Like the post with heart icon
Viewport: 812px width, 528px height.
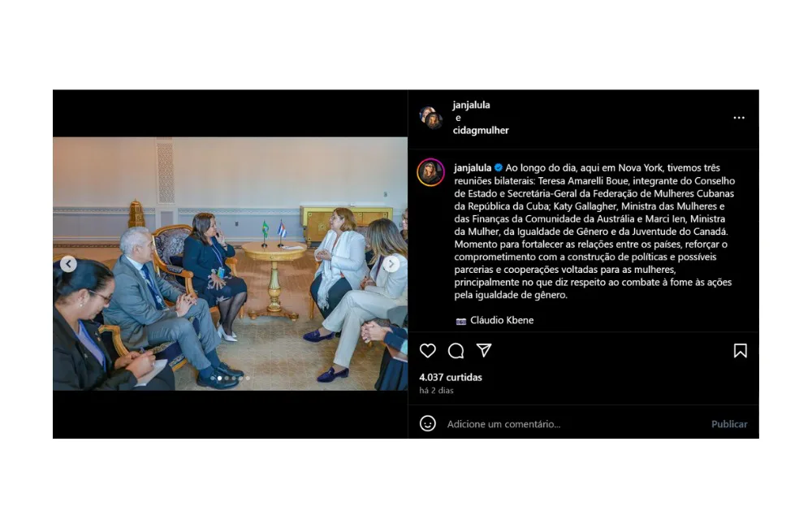tap(427, 351)
